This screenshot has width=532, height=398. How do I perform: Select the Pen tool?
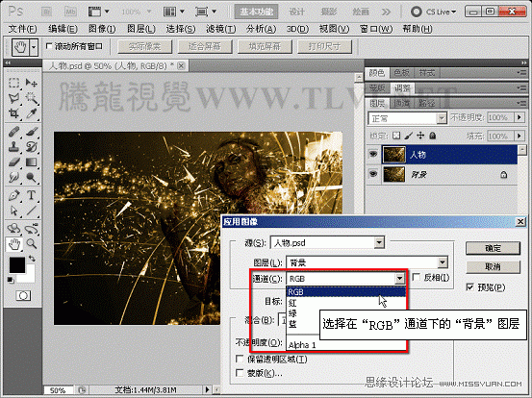tap(13, 195)
